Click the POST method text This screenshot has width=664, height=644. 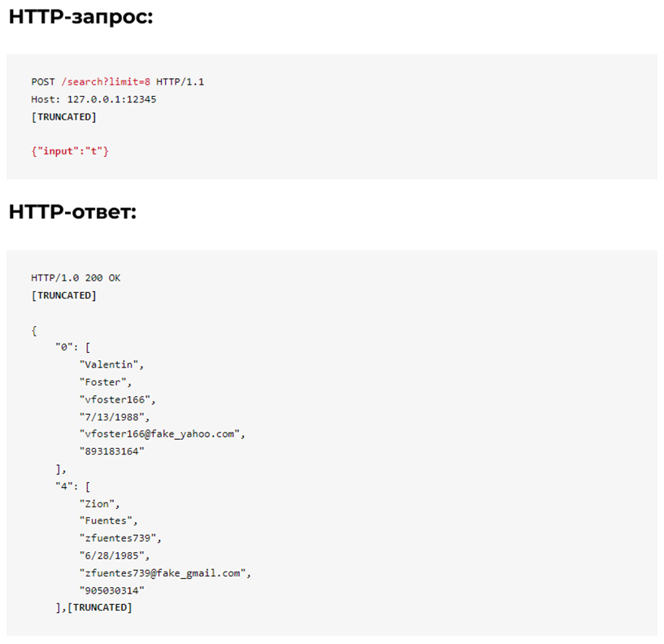(43, 82)
